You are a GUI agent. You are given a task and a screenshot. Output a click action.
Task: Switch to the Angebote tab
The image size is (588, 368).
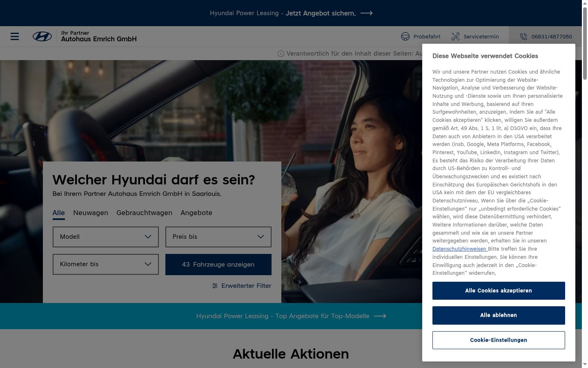click(196, 213)
